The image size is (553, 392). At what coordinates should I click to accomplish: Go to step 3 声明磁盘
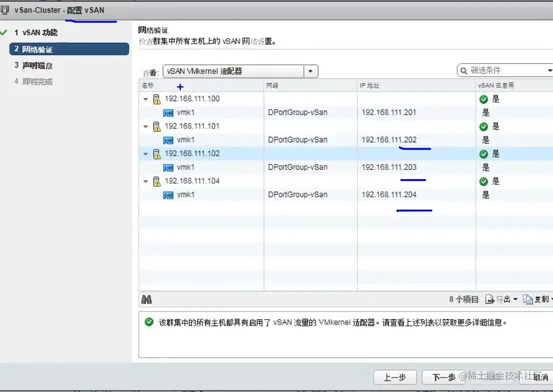[34, 65]
